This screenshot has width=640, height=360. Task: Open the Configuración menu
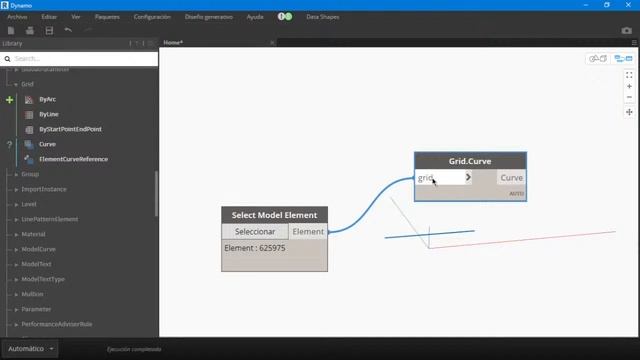[x=152, y=17]
